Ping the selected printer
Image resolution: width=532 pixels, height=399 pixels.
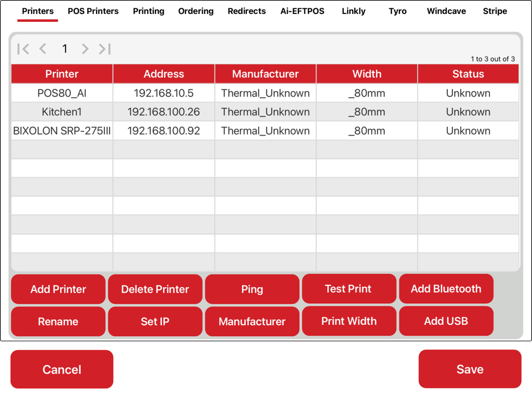pyautogui.click(x=252, y=289)
